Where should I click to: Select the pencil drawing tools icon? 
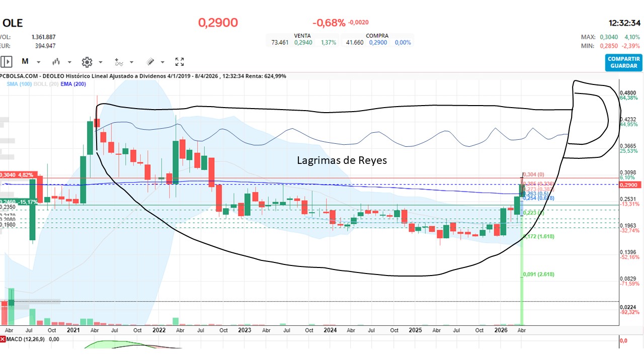pos(150,62)
